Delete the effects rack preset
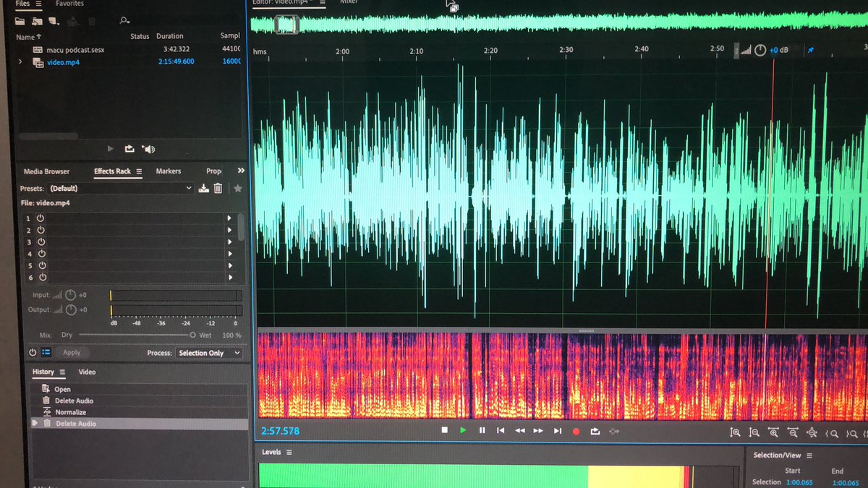Image resolution: width=868 pixels, height=488 pixels. click(x=218, y=188)
